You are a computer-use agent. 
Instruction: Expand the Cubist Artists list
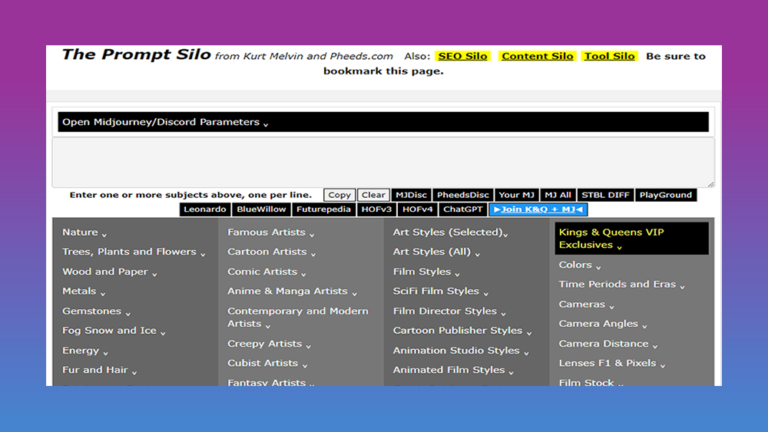(267, 363)
